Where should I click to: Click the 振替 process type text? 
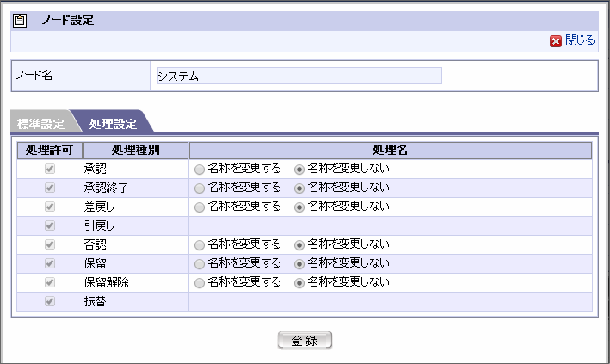(96, 302)
